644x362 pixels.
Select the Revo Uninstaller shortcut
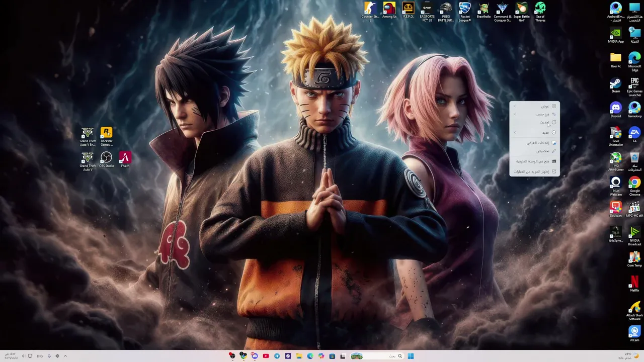point(616,137)
